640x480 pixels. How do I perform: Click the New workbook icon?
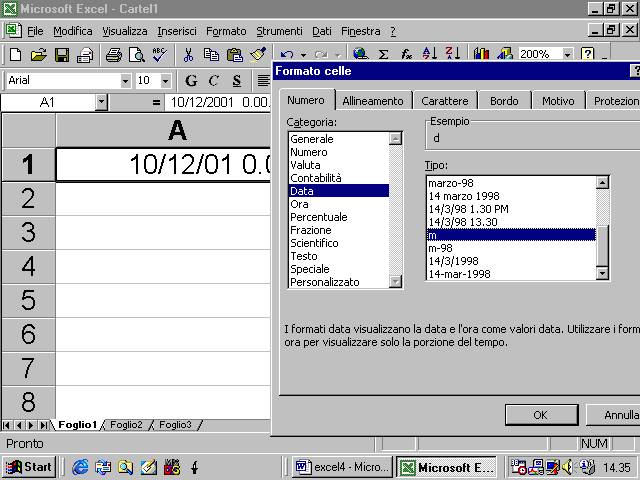coord(15,55)
